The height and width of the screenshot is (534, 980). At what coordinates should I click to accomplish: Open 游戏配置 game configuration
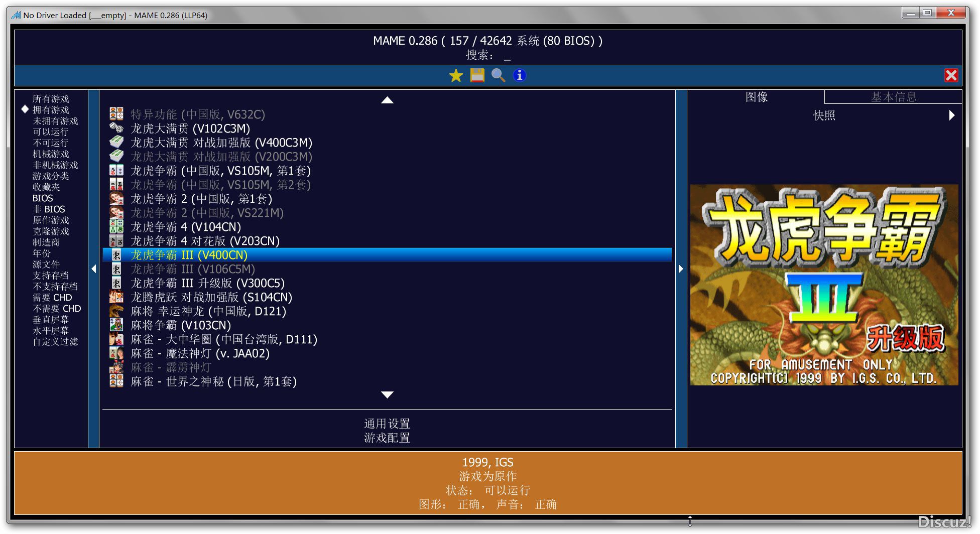[387, 438]
